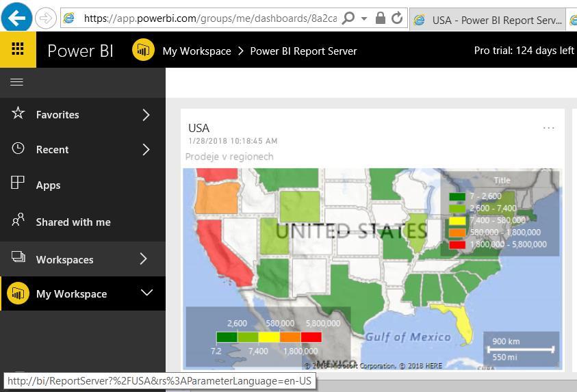
Task: Click the map legend Title label
Action: (x=502, y=180)
